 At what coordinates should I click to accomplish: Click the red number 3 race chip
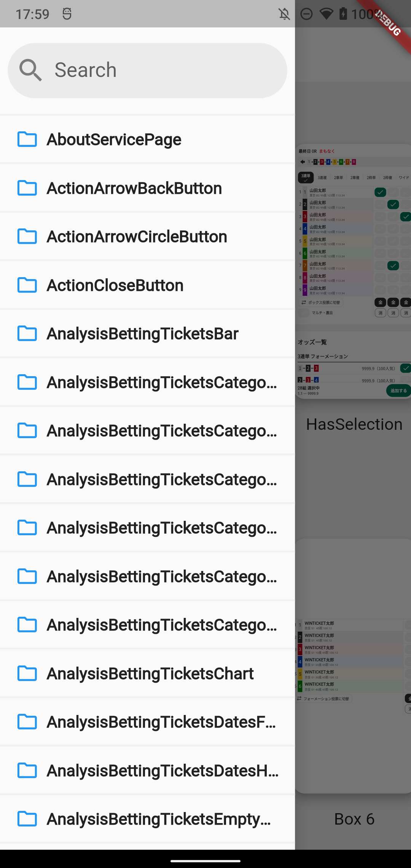tap(322, 162)
